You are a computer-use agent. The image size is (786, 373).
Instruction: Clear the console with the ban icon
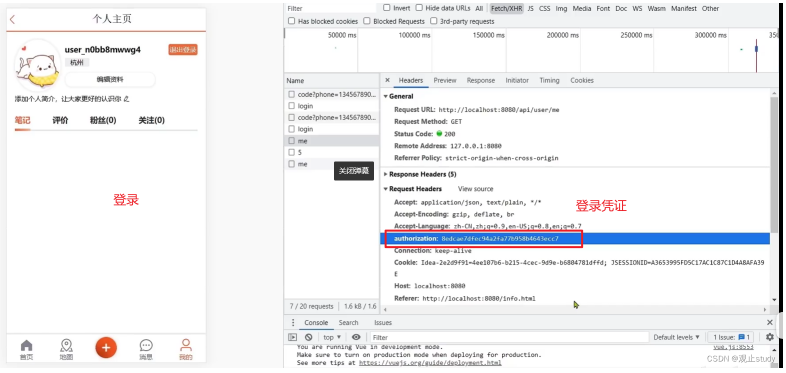point(309,337)
